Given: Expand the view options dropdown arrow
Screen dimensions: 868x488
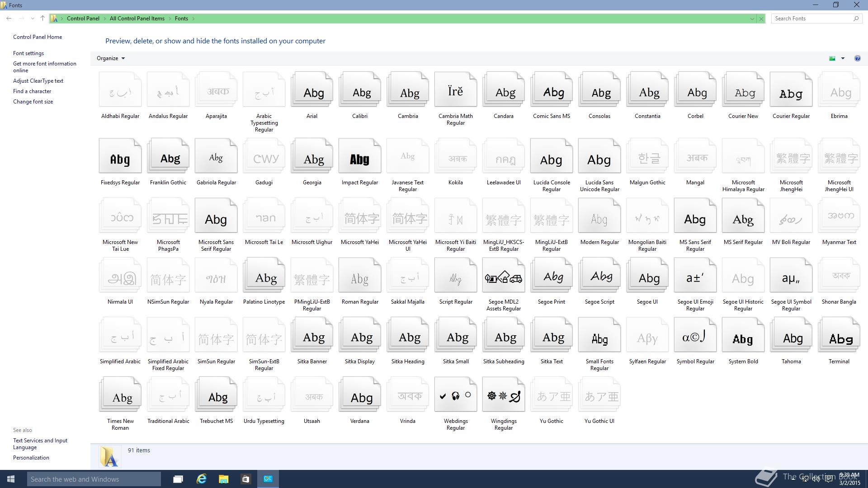Looking at the screenshot, I should pyautogui.click(x=843, y=58).
